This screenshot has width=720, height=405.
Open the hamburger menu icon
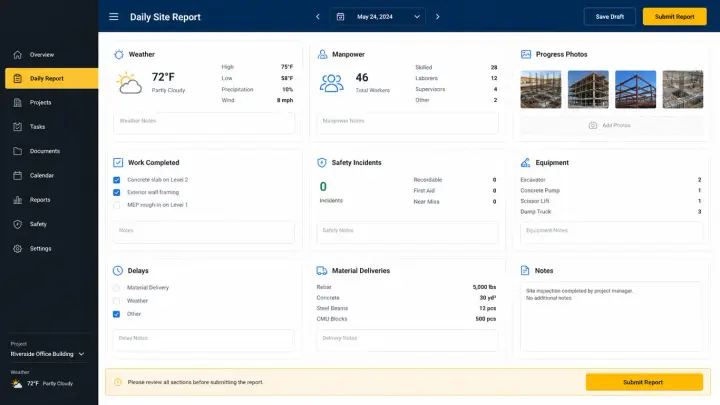click(113, 17)
